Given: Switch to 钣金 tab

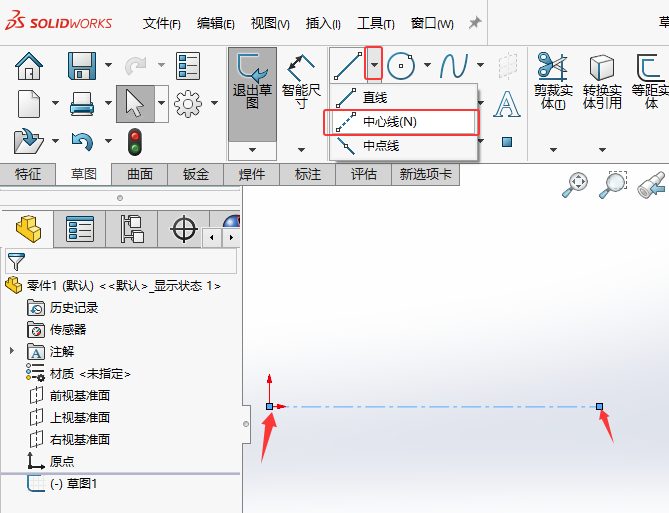Looking at the screenshot, I should tap(196, 174).
